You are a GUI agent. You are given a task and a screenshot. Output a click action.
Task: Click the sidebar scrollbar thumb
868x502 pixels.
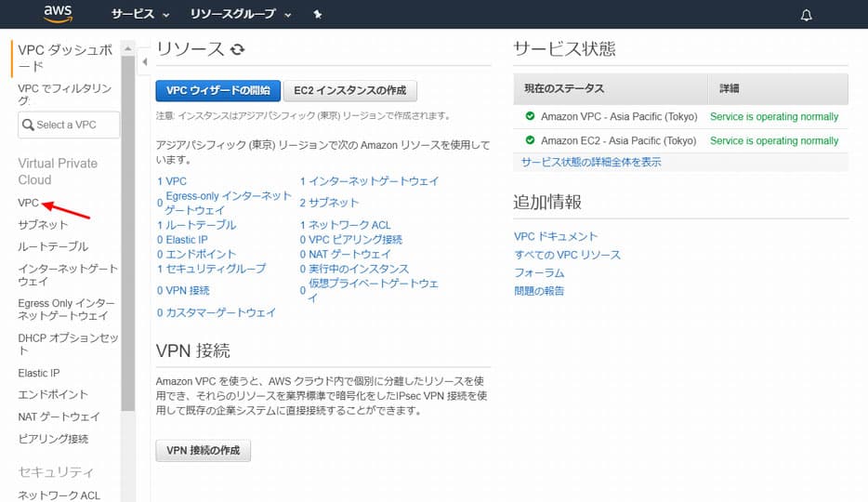point(128,232)
